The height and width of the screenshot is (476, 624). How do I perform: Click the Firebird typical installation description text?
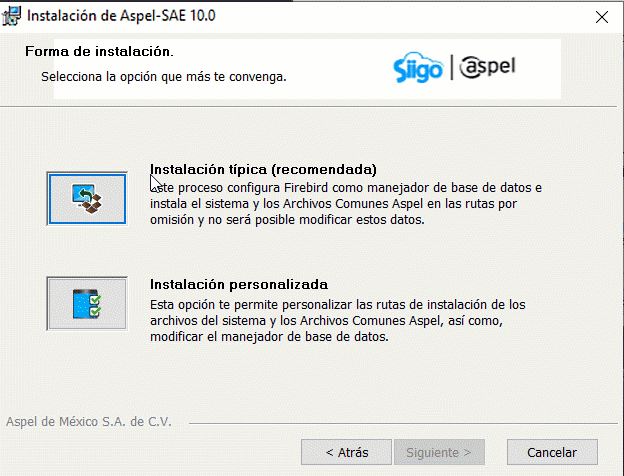point(346,204)
